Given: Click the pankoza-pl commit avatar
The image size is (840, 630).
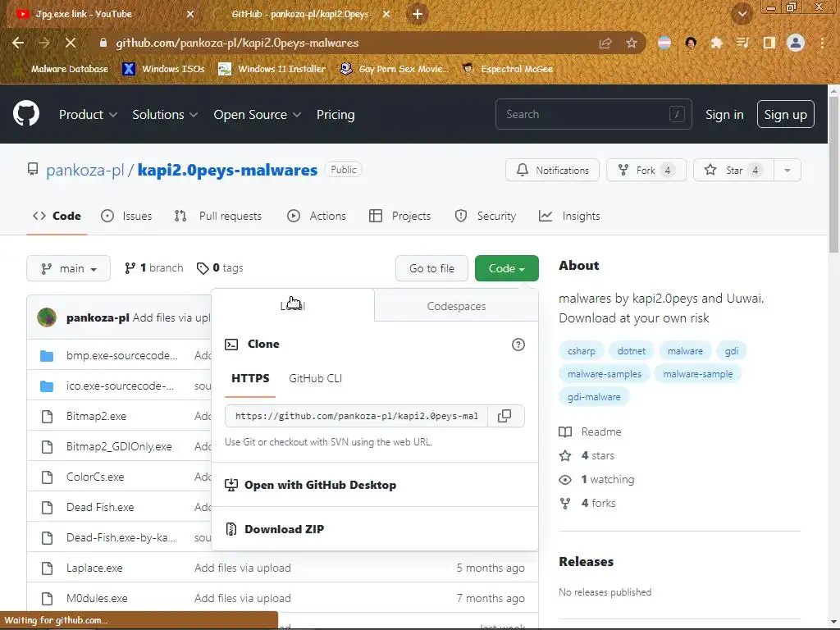Looking at the screenshot, I should 47,317.
